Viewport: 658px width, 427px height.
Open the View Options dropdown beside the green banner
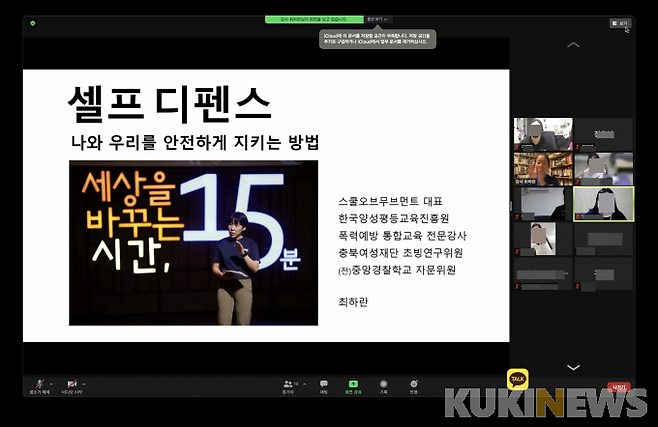pyautogui.click(x=378, y=19)
